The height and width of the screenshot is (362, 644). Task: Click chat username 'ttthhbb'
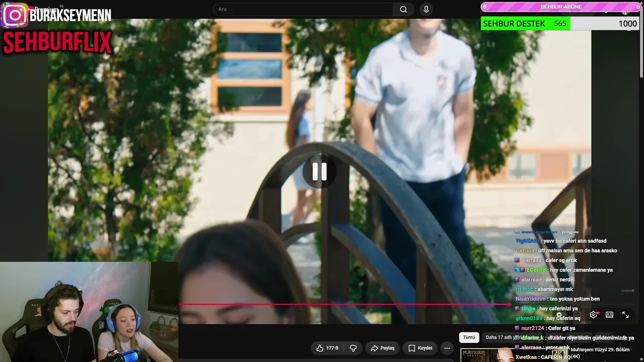[524, 290]
